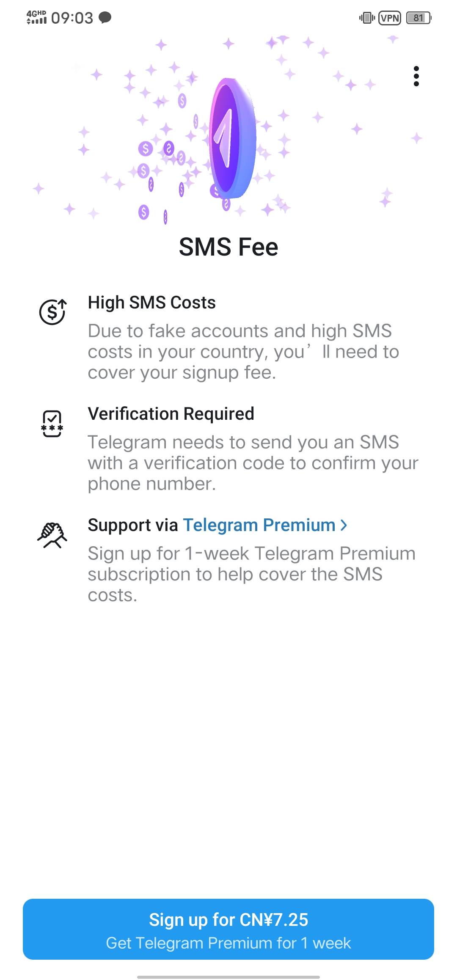Tap the battery level indicator
457x980 pixels.
tap(418, 18)
